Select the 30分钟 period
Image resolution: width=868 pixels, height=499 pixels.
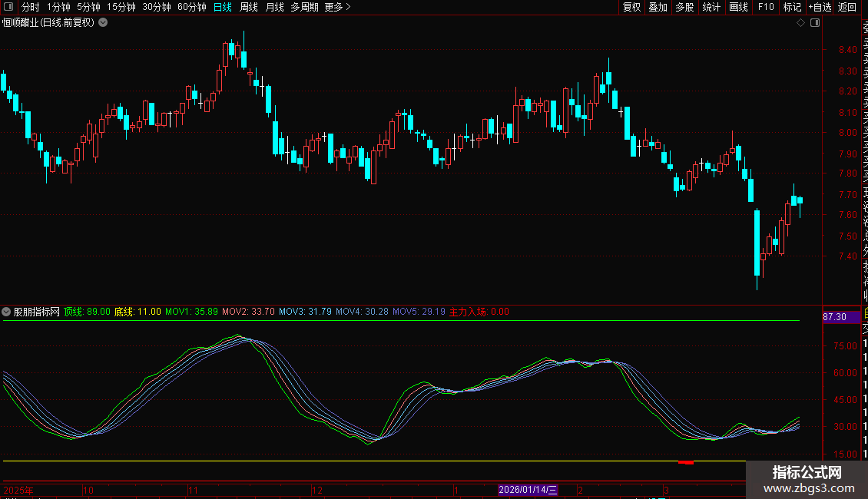point(157,7)
